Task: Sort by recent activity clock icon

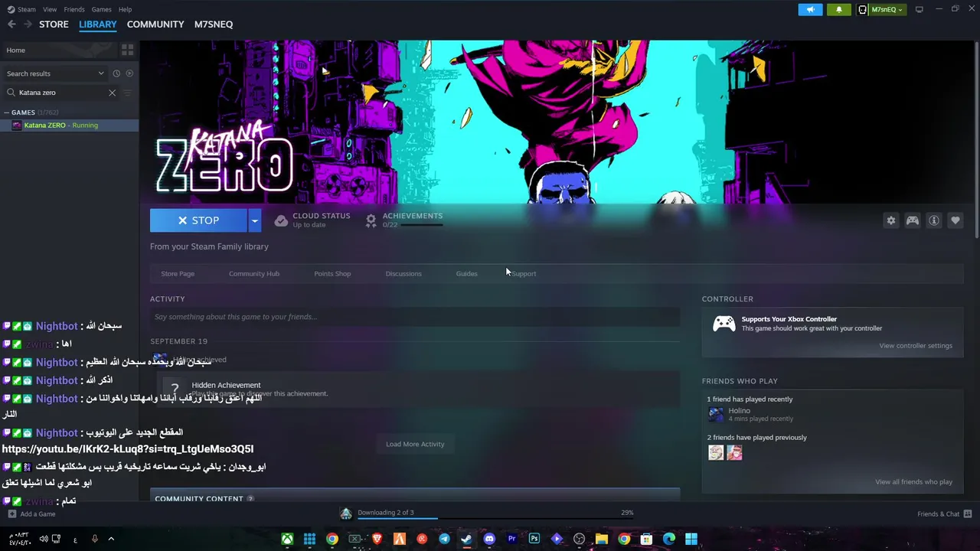Action: point(116,73)
